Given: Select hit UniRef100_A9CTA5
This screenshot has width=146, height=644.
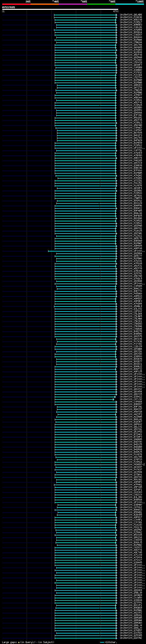Looking at the screenshot, I should click(x=131, y=552).
